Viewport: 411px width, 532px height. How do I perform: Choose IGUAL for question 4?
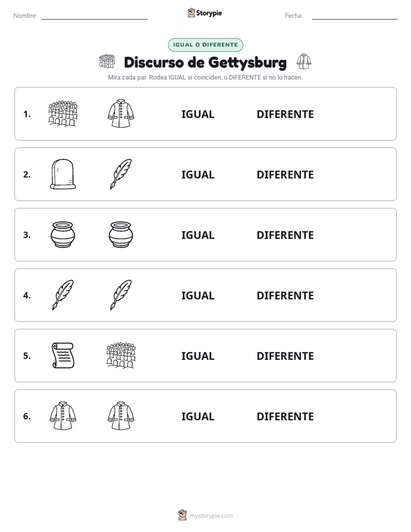click(197, 295)
